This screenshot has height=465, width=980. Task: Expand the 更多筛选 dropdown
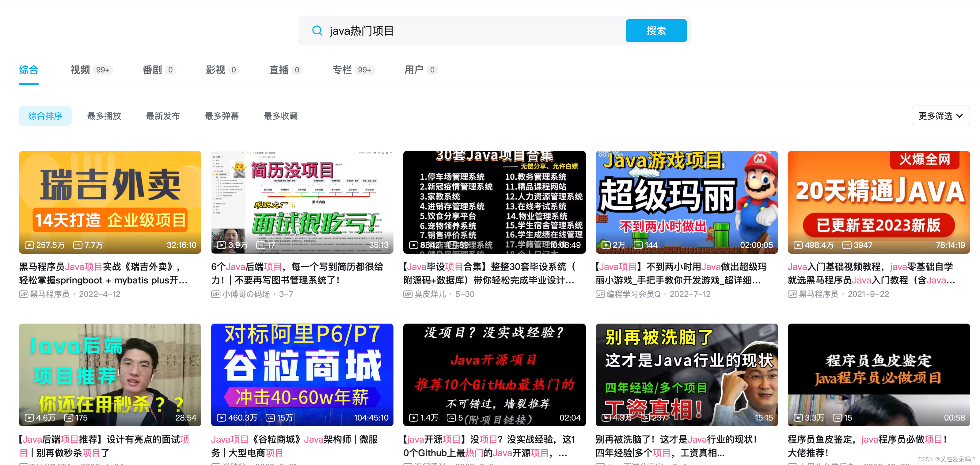click(935, 116)
